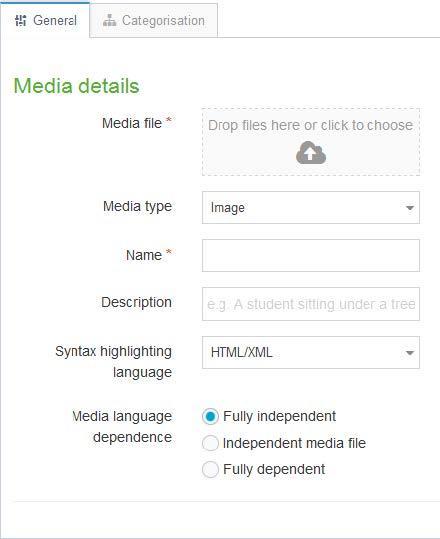
Task: Select the Independent media file radio option
Action: coord(210,443)
